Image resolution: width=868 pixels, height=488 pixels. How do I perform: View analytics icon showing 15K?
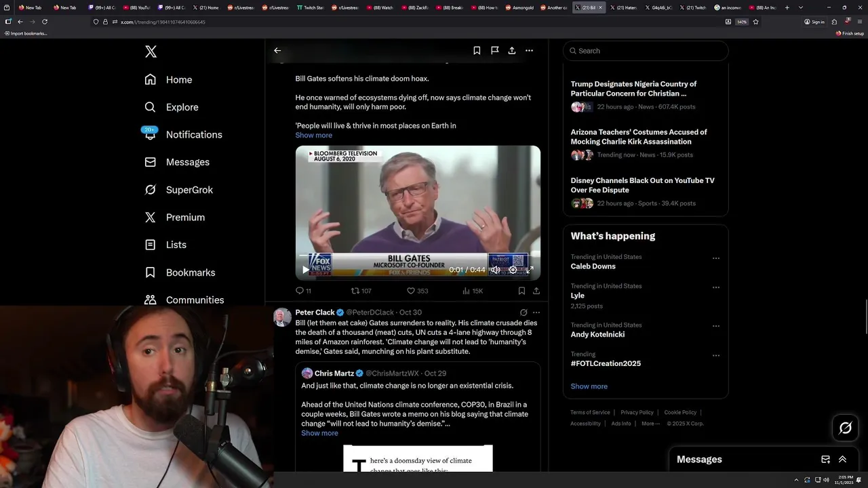pos(472,291)
